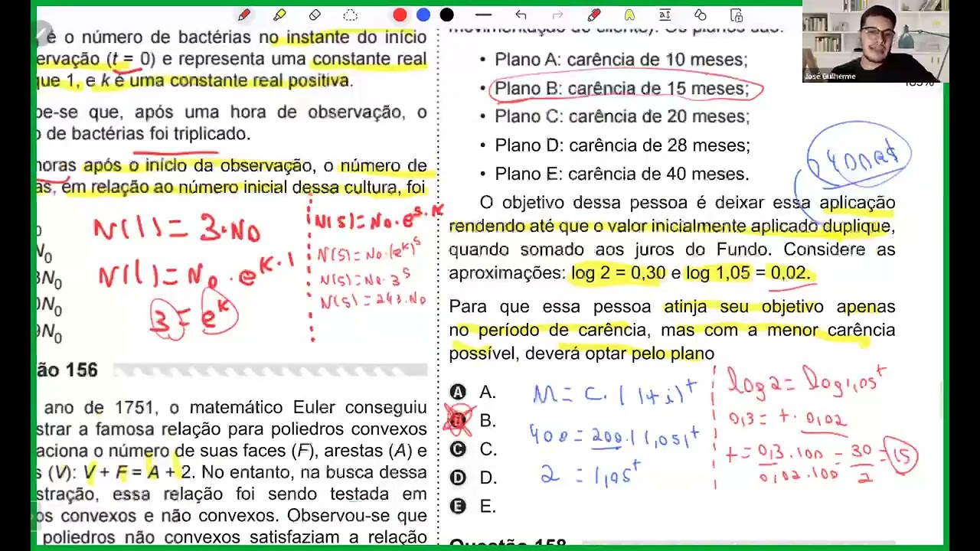Select answer option E bubble
Viewport: 980px width, 551px height.
coord(458,506)
